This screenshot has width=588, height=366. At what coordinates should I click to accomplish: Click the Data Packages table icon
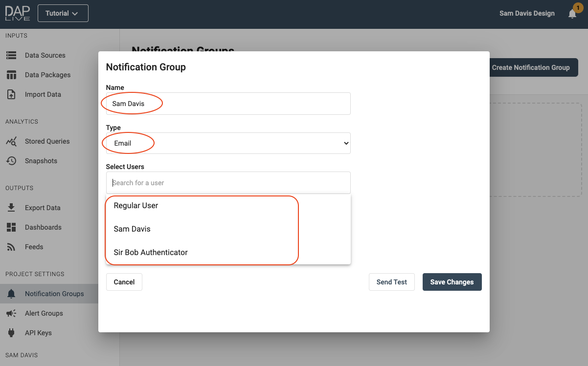pyautogui.click(x=11, y=75)
